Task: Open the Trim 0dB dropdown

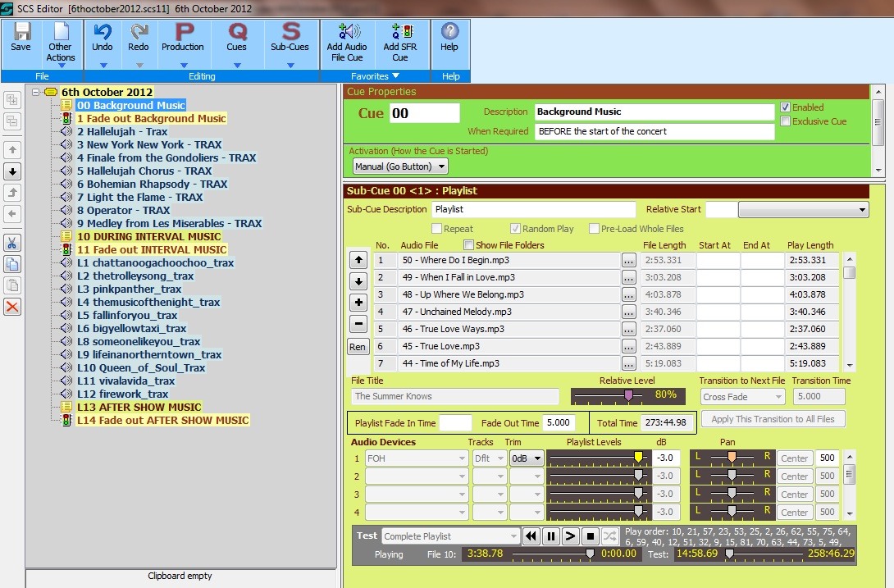Action: pos(527,458)
